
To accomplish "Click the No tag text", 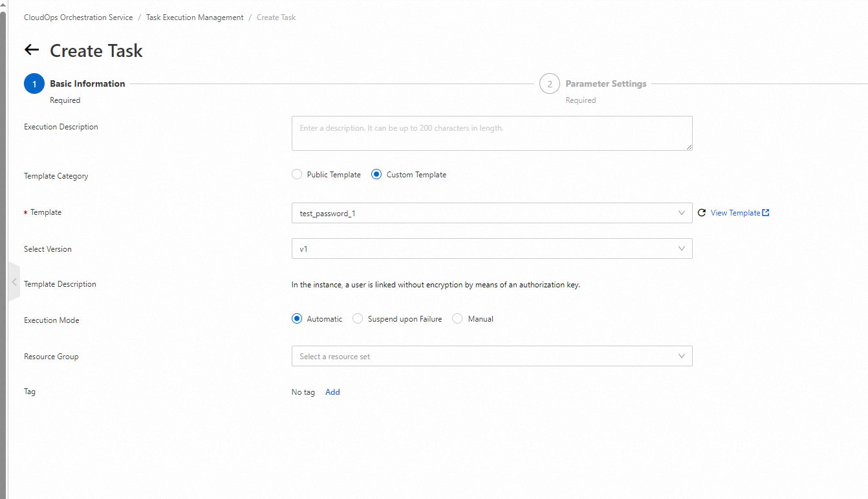I will 303,392.
